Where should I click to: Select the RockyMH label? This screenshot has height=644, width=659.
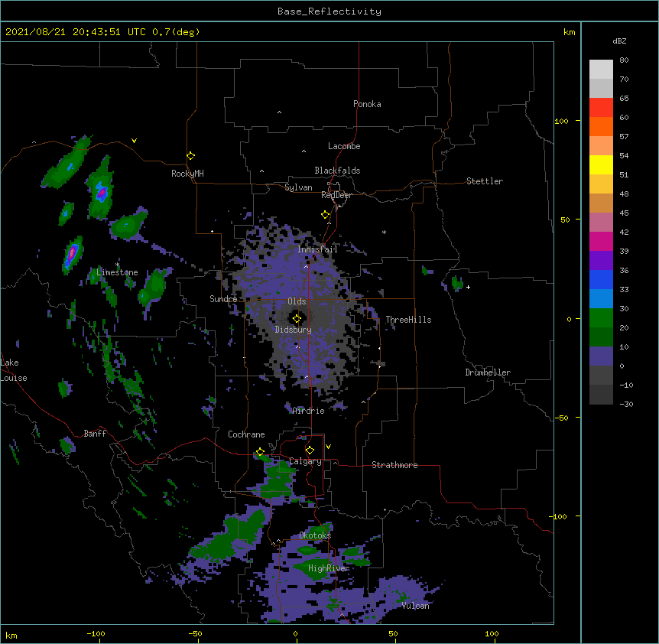pyautogui.click(x=187, y=174)
